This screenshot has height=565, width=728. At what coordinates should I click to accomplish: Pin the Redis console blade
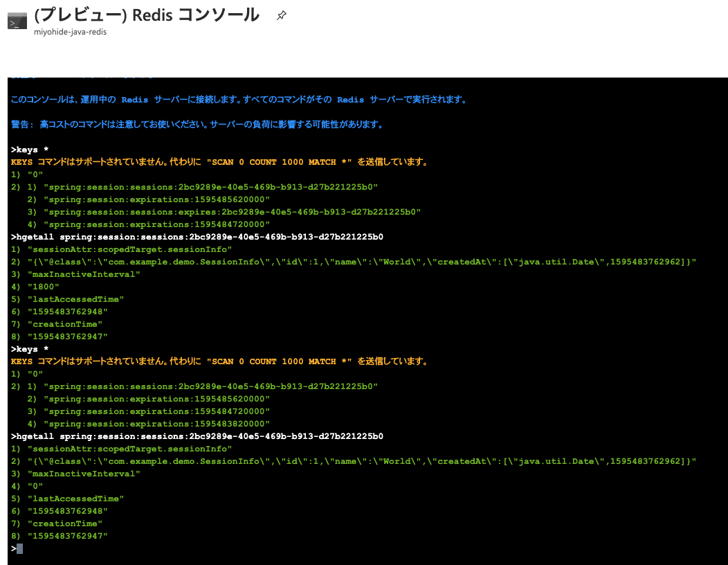282,15
